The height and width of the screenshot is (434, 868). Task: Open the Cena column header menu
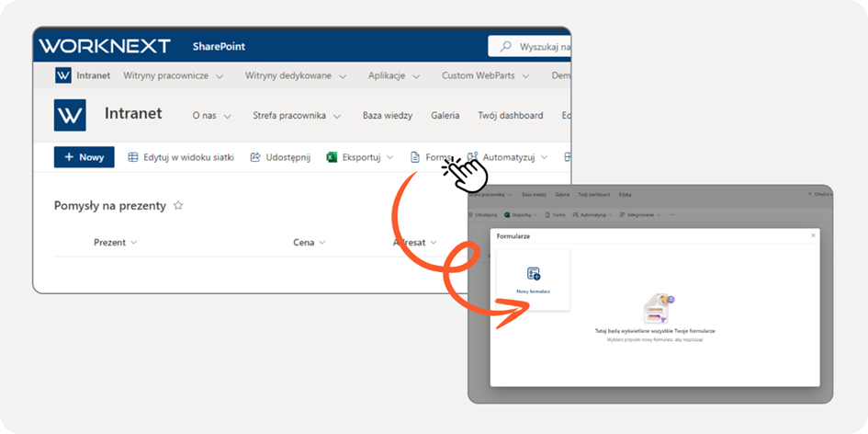(322, 243)
